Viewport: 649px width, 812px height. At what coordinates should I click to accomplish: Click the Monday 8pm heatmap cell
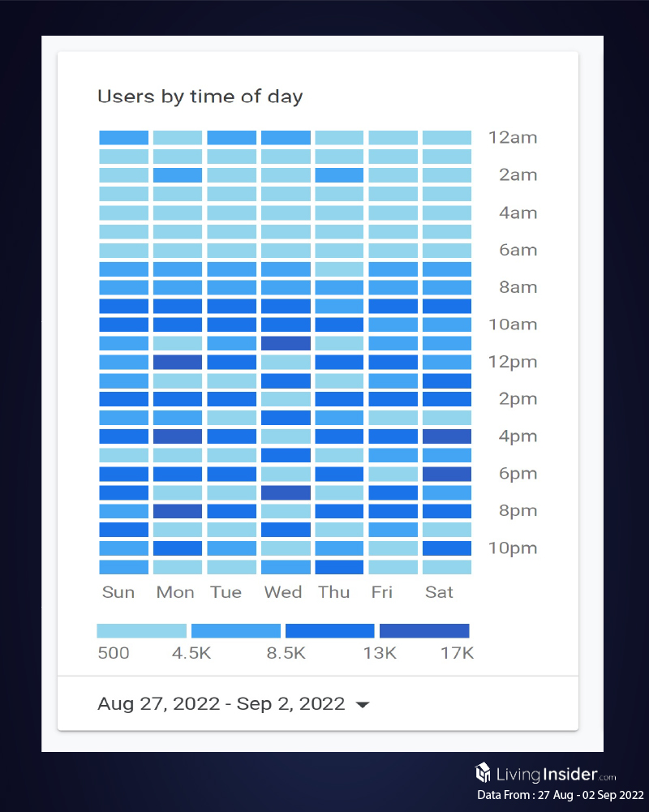[x=178, y=511]
